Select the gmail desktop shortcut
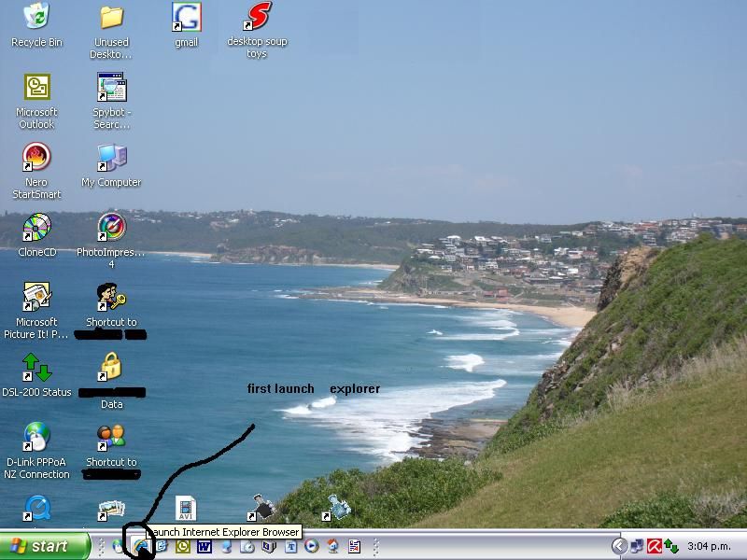The width and height of the screenshot is (747, 560). 186,25
